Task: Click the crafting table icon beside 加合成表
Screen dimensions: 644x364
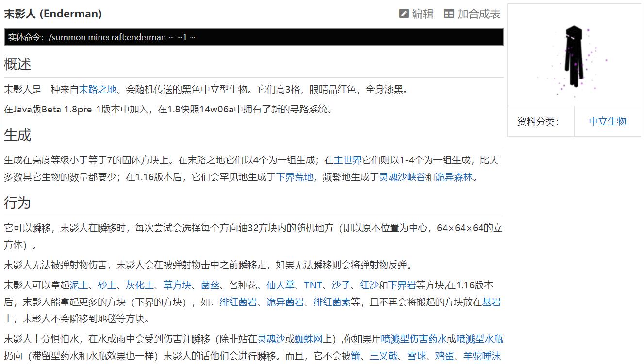Action: (449, 14)
